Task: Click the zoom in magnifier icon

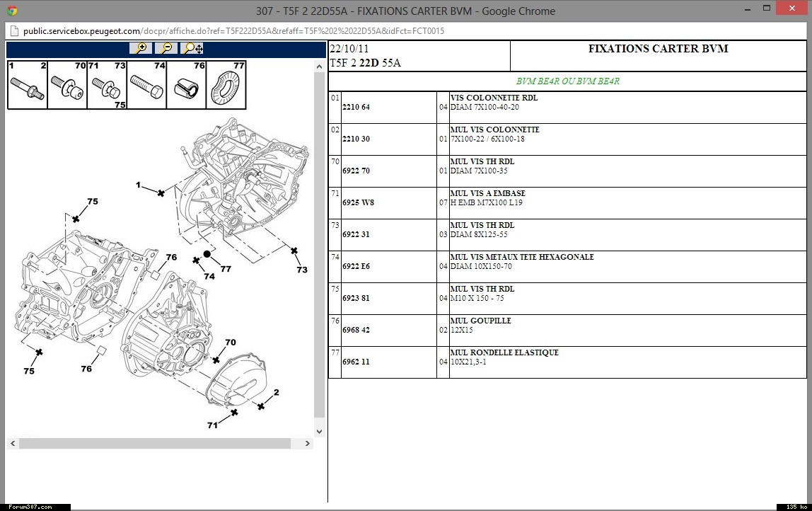Action: (141, 48)
